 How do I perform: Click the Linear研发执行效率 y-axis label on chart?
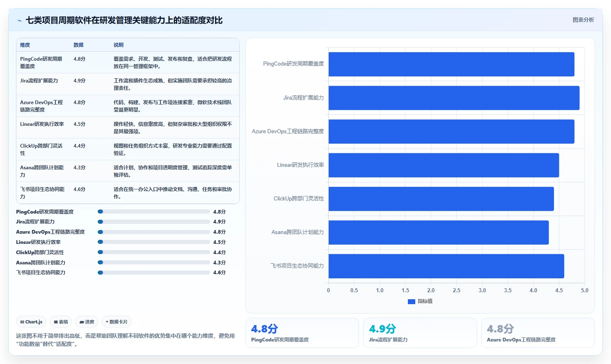(x=300, y=165)
